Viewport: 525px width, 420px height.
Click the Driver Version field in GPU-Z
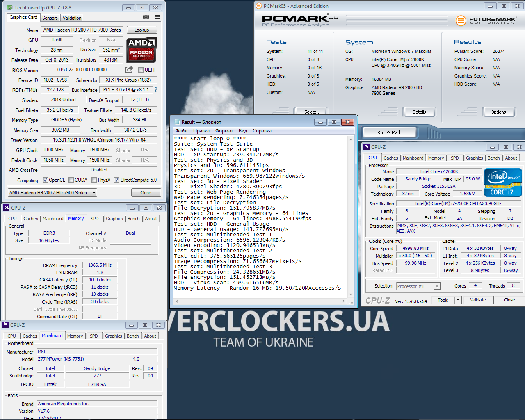coord(99,140)
